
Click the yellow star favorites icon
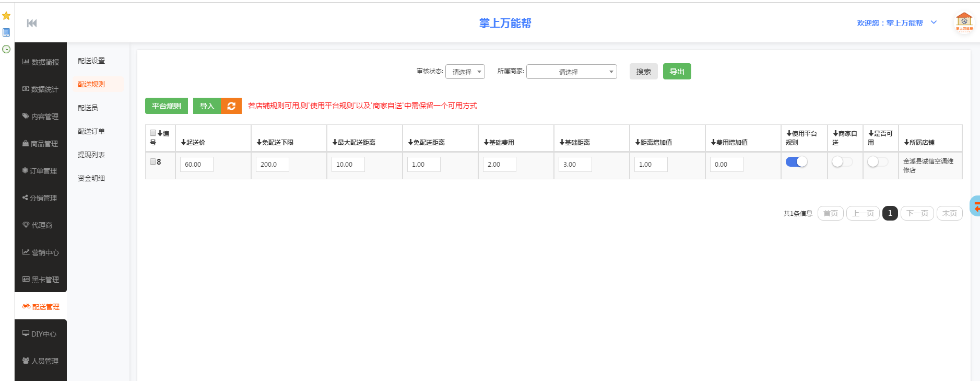pyautogui.click(x=6, y=16)
